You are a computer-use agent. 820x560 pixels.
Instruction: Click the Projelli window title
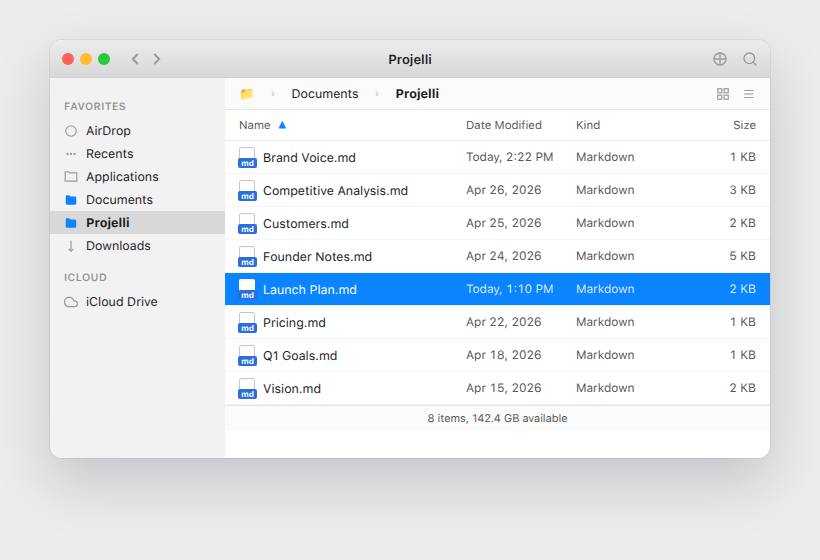[x=410, y=60]
